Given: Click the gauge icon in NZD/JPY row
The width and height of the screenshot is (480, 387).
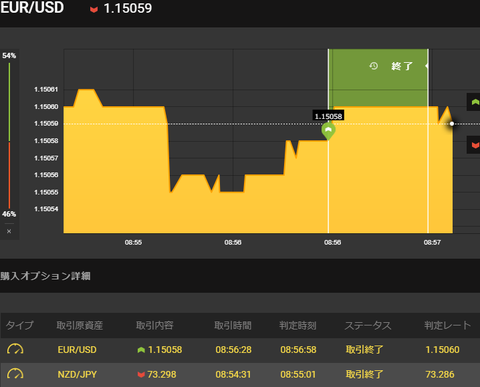Looking at the screenshot, I should pyautogui.click(x=15, y=374).
